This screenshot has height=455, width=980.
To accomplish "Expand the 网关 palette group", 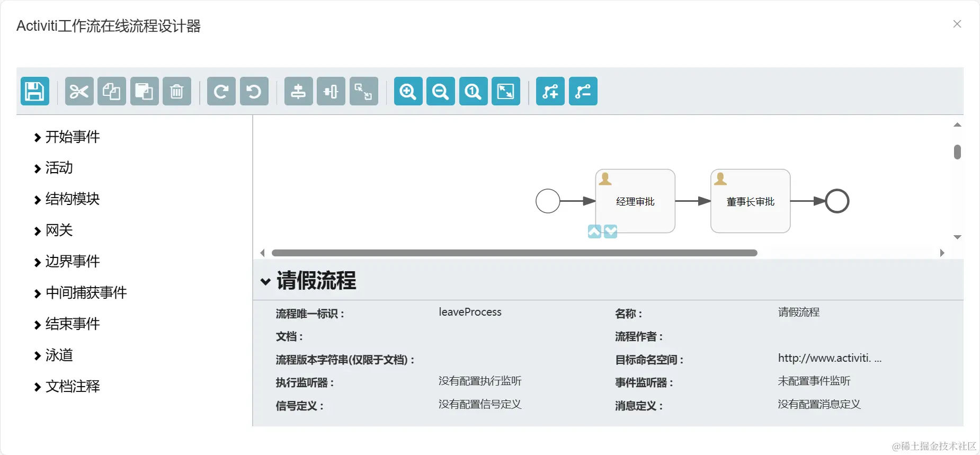I will (x=53, y=230).
